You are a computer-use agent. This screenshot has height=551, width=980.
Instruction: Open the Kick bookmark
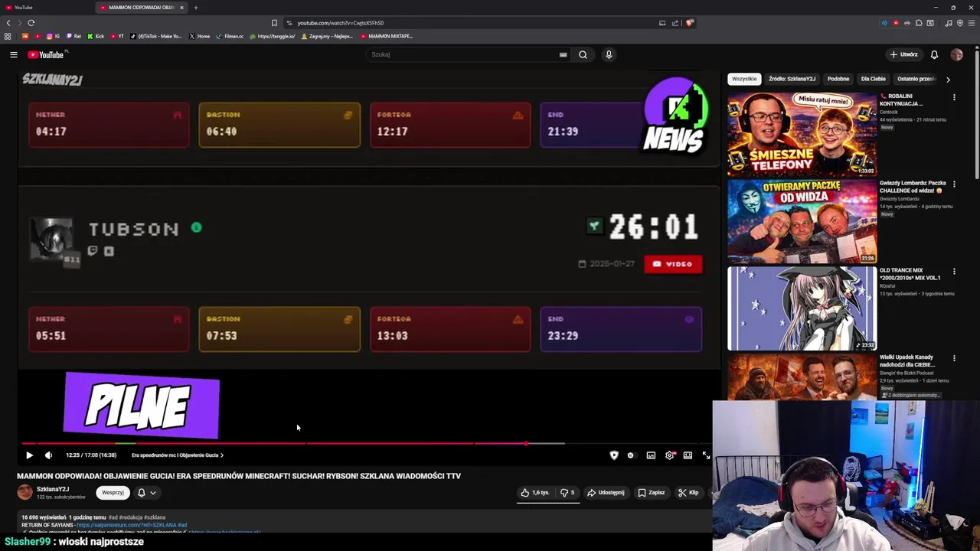96,36
